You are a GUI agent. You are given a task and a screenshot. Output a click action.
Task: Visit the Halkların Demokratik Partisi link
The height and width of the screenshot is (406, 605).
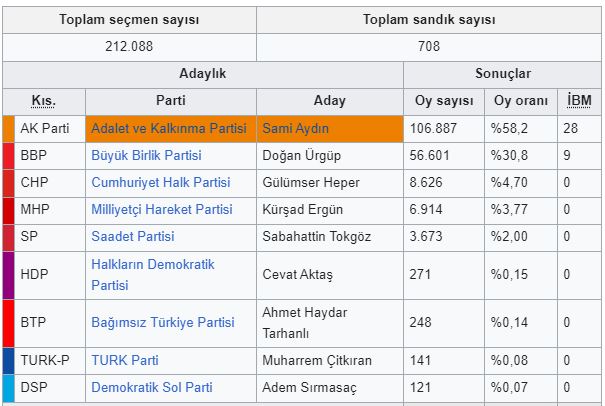[152, 265]
